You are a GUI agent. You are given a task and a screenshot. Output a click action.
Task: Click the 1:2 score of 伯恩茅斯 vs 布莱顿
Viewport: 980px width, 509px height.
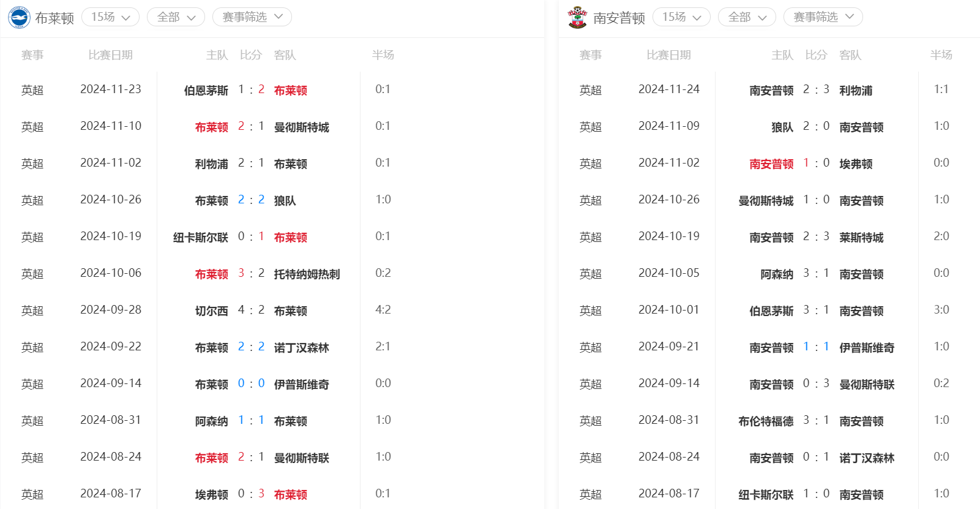pyautogui.click(x=251, y=89)
